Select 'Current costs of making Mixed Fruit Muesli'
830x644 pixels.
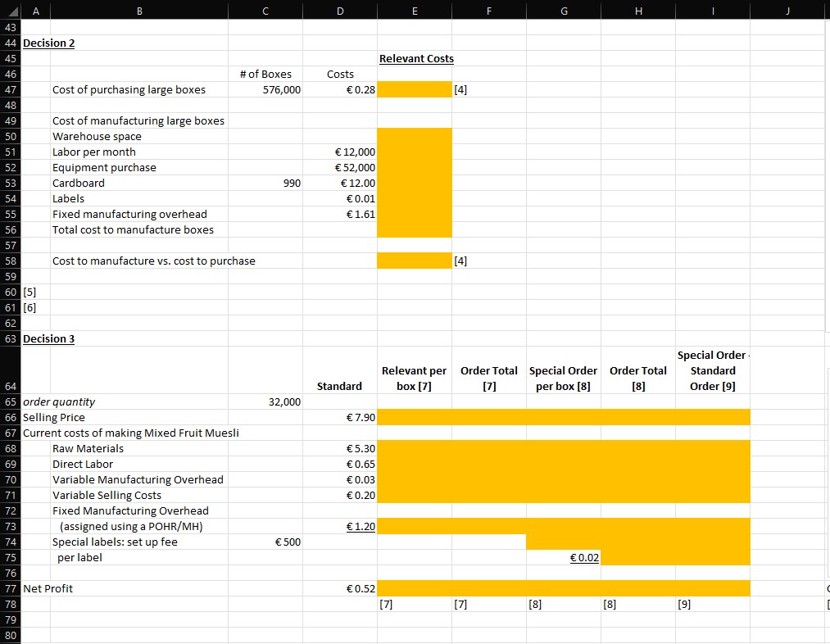pos(131,433)
